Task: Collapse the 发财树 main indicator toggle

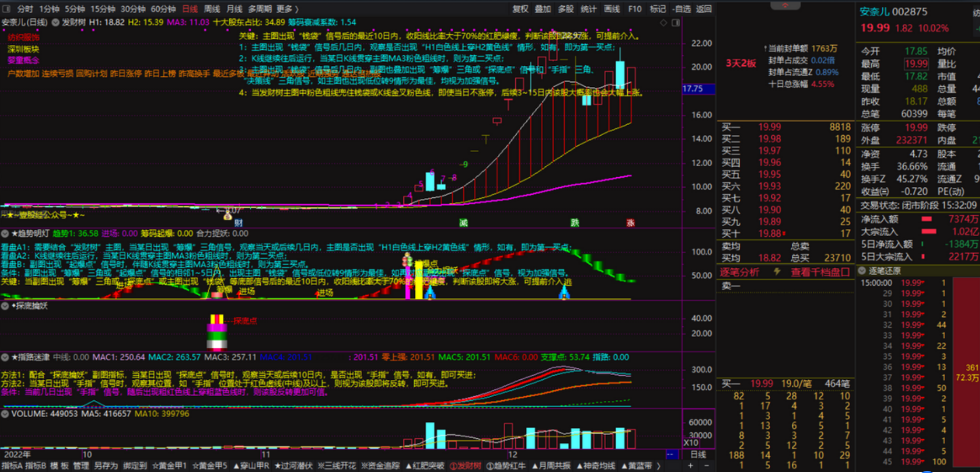Action: pos(55,23)
